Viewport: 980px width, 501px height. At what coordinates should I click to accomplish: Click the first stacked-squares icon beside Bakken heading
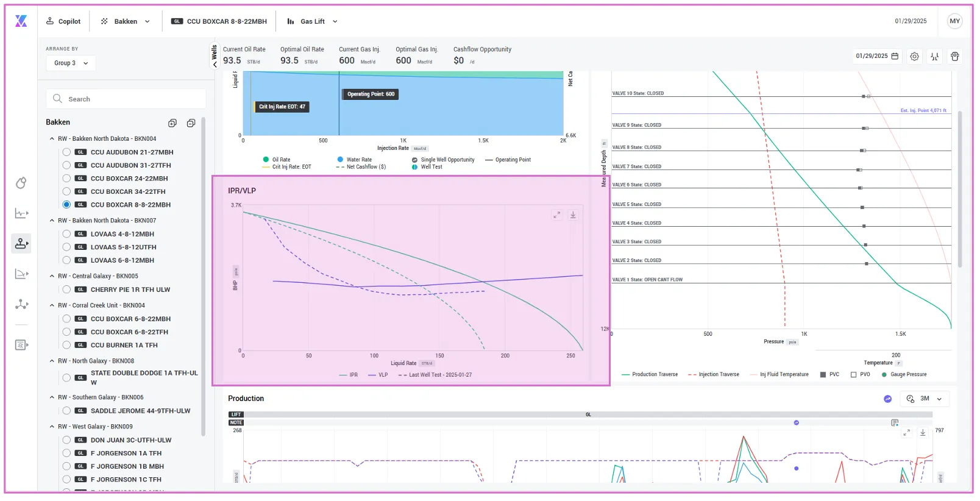tap(172, 123)
